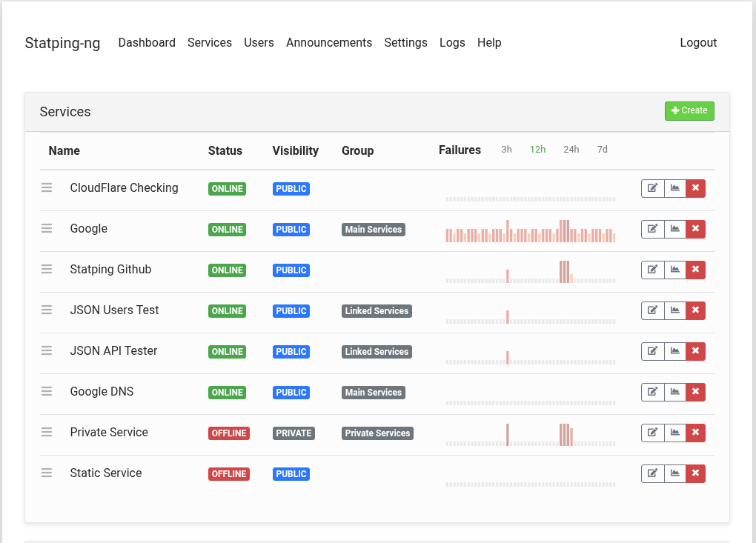Switch failures range to 24h

(x=571, y=150)
